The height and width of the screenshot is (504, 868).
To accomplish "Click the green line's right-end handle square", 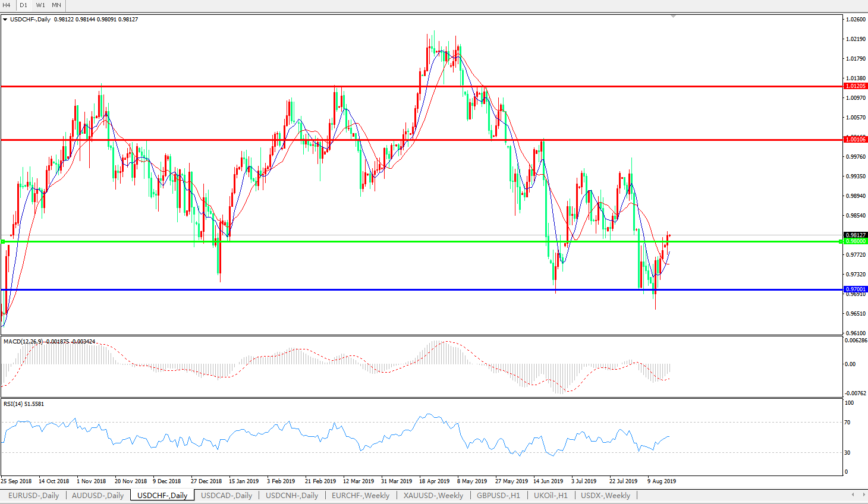I will (x=841, y=241).
